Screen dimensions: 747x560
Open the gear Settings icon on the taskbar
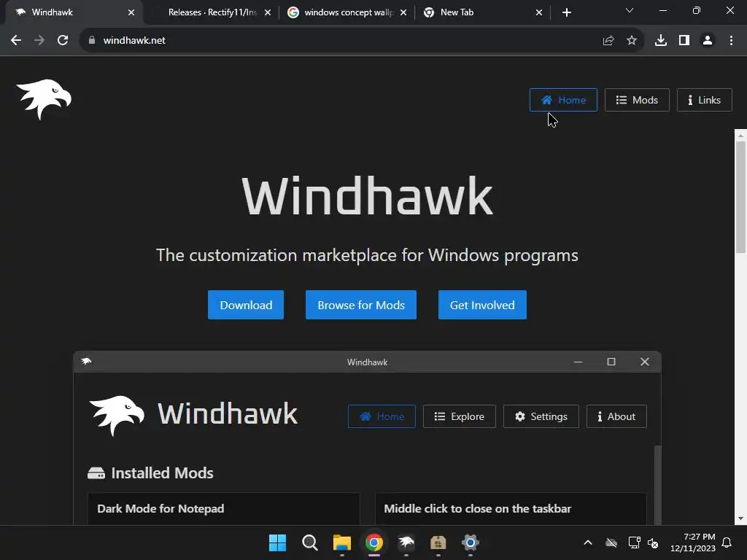click(471, 542)
